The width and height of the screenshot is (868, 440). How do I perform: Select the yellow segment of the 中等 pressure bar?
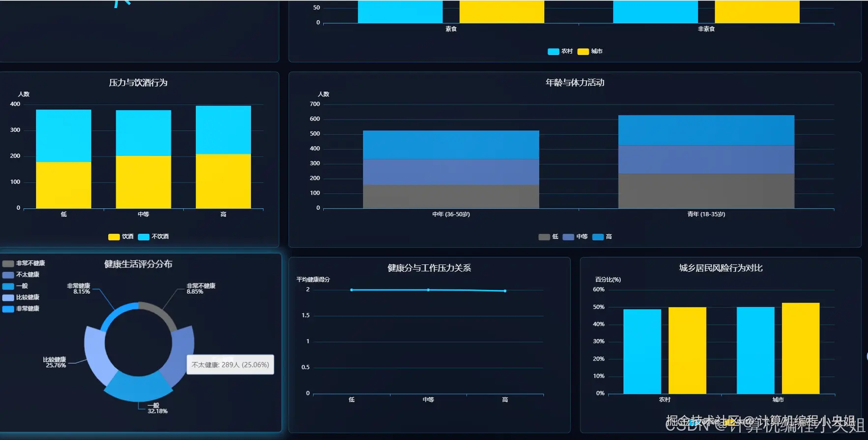[x=144, y=182]
